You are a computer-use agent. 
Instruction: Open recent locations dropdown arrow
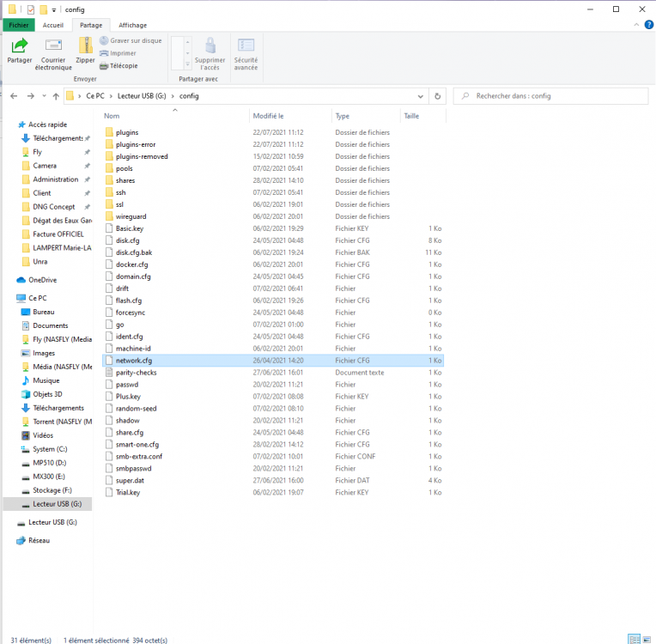(x=44, y=96)
